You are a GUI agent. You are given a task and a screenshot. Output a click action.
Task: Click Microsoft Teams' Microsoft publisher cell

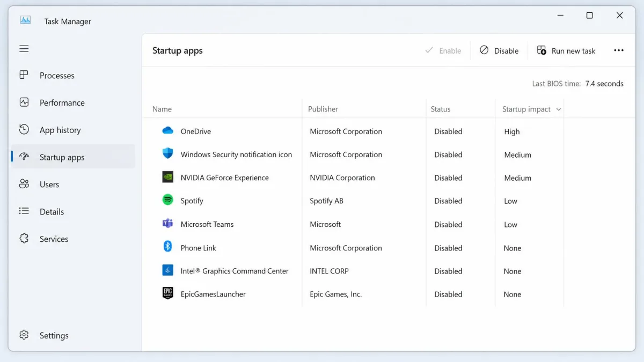point(325,224)
